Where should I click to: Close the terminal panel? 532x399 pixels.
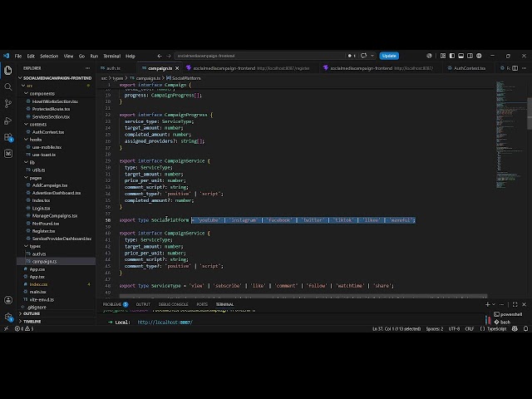point(525,304)
